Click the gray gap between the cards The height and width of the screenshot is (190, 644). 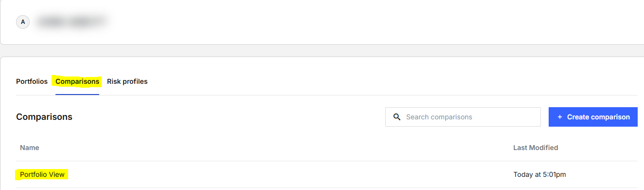(x=322, y=51)
